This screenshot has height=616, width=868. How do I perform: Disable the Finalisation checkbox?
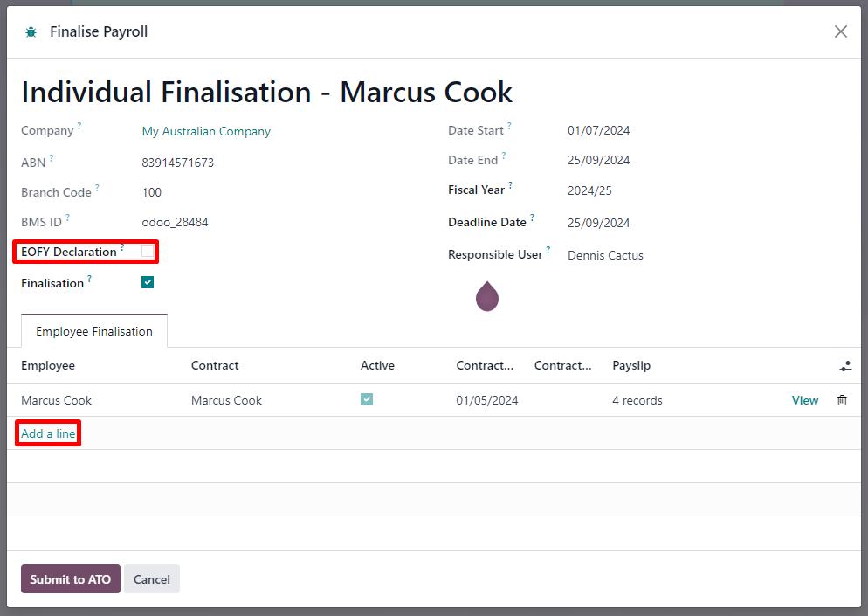click(x=147, y=282)
